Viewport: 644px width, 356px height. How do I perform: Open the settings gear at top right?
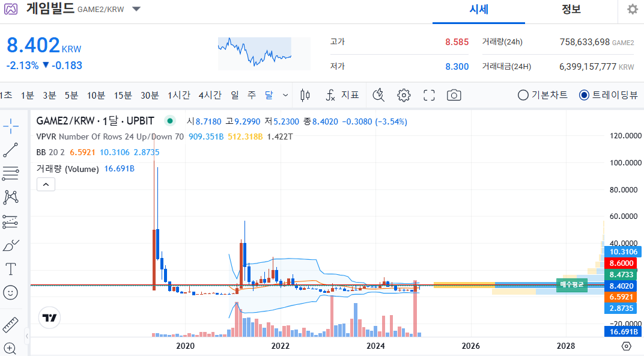633,9
